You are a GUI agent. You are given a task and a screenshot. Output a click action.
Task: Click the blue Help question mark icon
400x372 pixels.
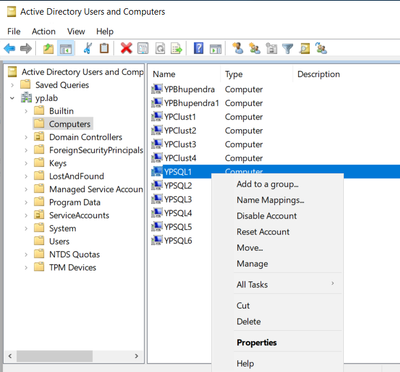(x=199, y=48)
